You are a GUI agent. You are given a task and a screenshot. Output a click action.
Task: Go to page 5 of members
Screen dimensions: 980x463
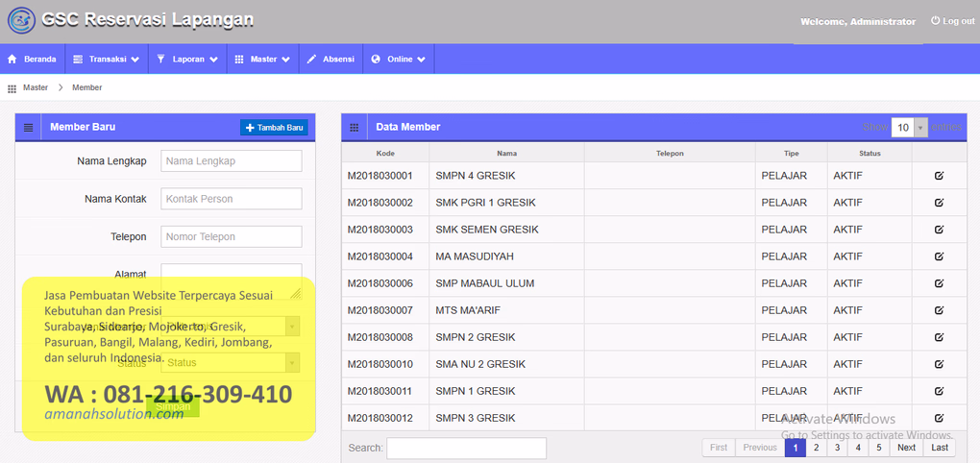pos(879,448)
